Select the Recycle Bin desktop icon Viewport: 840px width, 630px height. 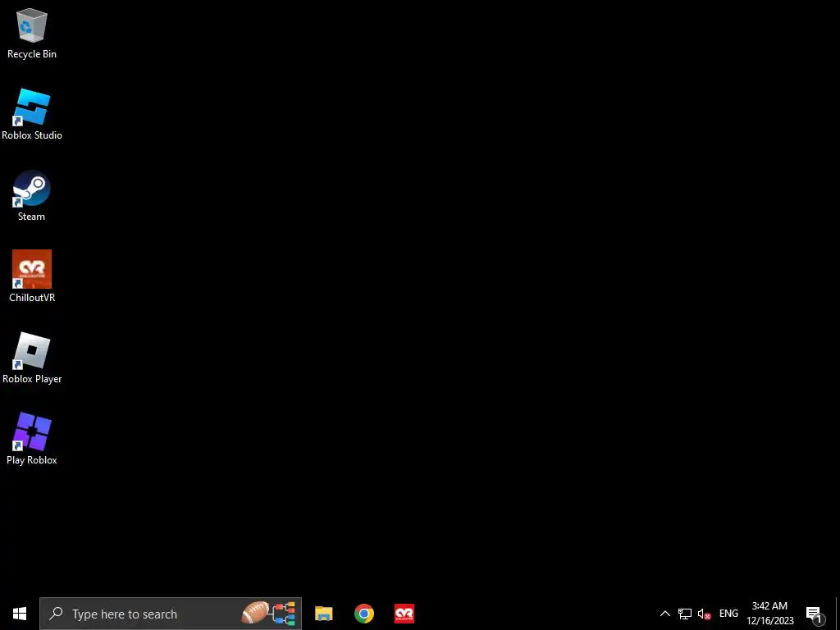pyautogui.click(x=32, y=33)
